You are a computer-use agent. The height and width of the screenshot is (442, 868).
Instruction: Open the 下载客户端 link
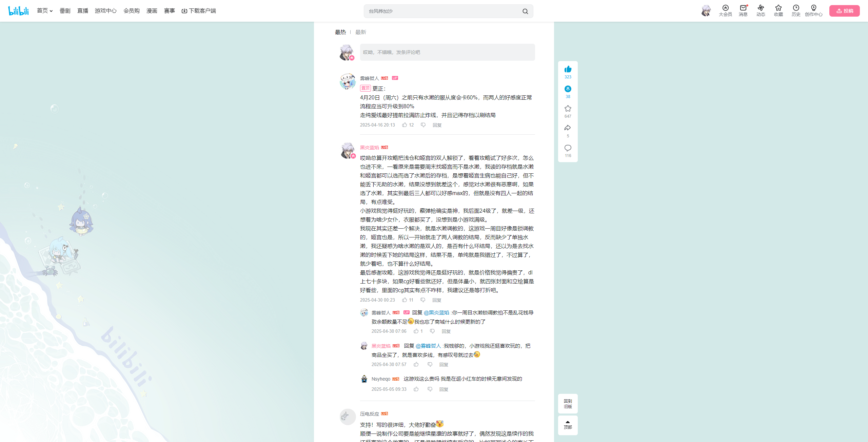pos(199,11)
